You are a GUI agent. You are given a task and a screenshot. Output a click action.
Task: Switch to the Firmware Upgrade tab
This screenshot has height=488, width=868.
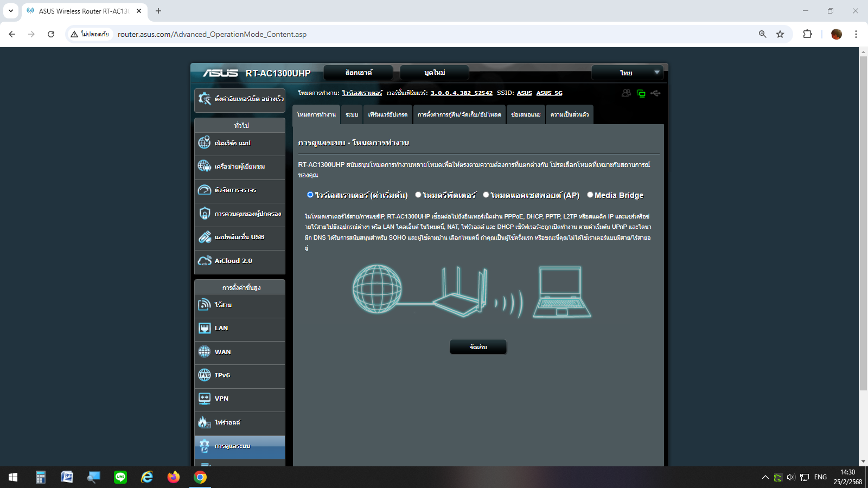click(387, 114)
